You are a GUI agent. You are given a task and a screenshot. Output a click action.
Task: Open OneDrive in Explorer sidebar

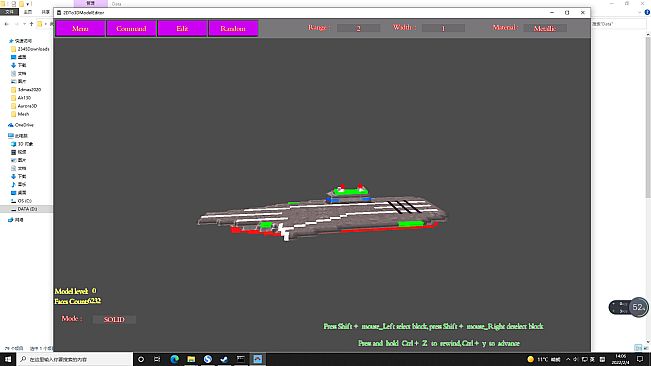21,125
